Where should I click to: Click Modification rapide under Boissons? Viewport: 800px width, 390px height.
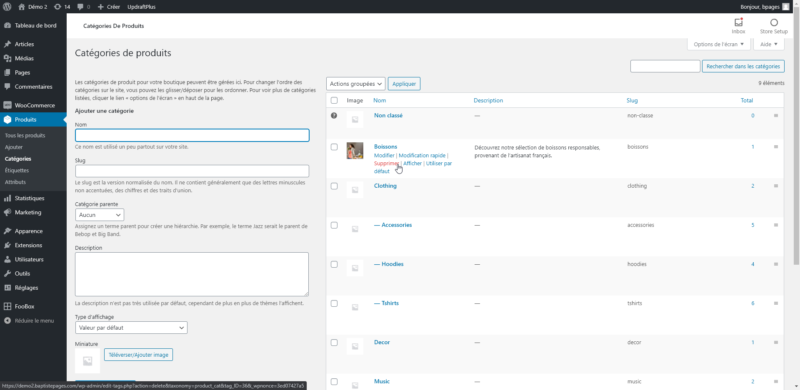422,155
